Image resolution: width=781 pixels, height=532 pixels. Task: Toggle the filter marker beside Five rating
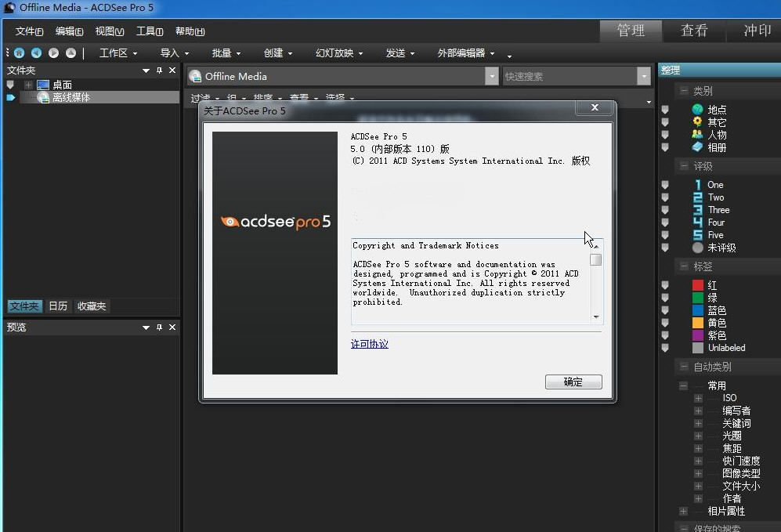tap(665, 235)
